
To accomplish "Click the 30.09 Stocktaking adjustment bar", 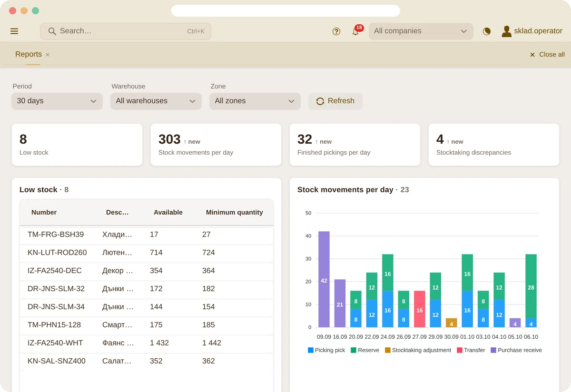I will click(452, 323).
